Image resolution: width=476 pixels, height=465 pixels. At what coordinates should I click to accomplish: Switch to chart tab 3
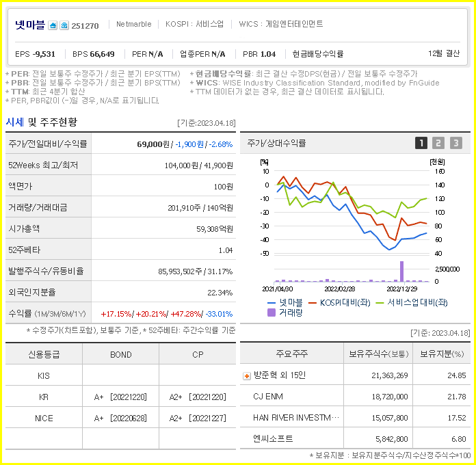455,143
